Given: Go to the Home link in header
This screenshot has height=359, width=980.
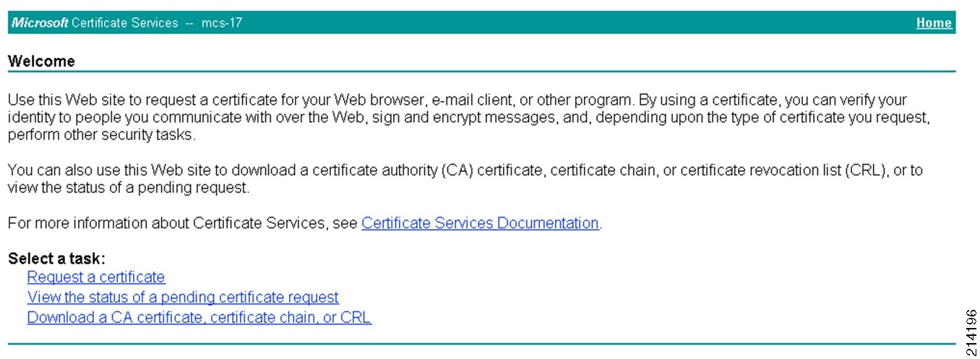Looking at the screenshot, I should click(934, 22).
